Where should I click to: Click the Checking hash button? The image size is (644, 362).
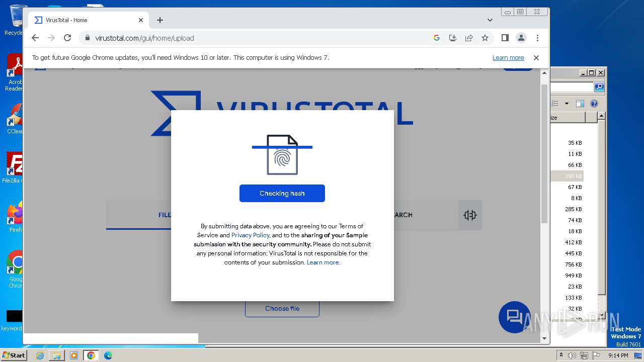282,193
